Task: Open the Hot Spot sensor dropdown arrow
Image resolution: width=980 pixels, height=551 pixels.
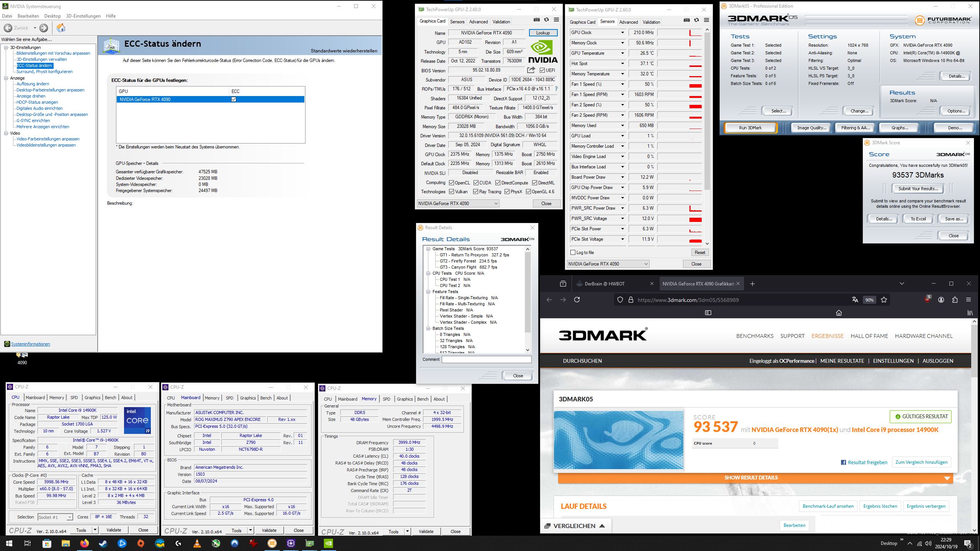Action: 622,64
